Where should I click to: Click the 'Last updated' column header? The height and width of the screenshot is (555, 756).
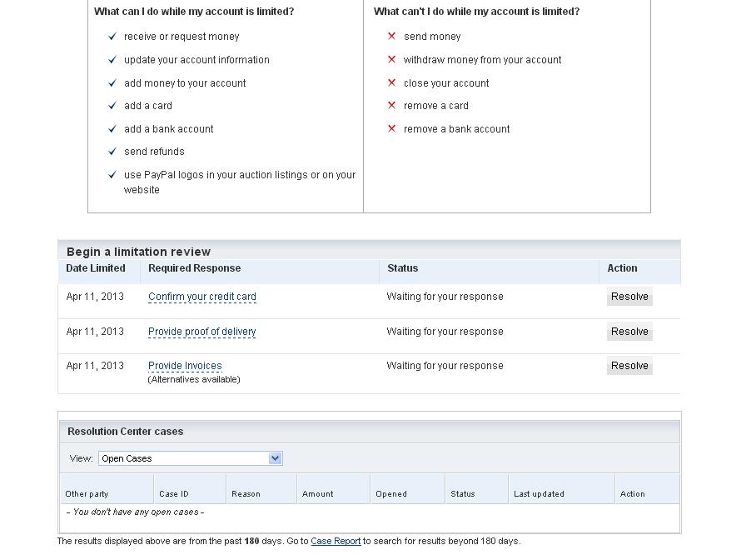[539, 494]
